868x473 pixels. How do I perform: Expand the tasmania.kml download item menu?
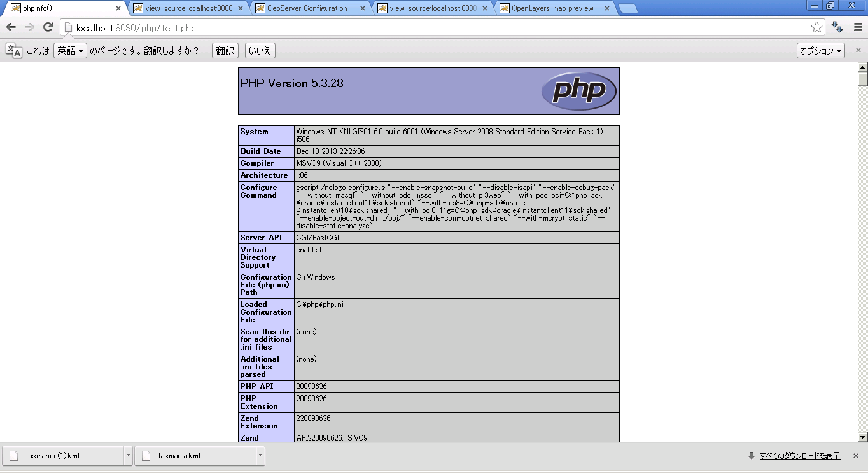click(260, 455)
